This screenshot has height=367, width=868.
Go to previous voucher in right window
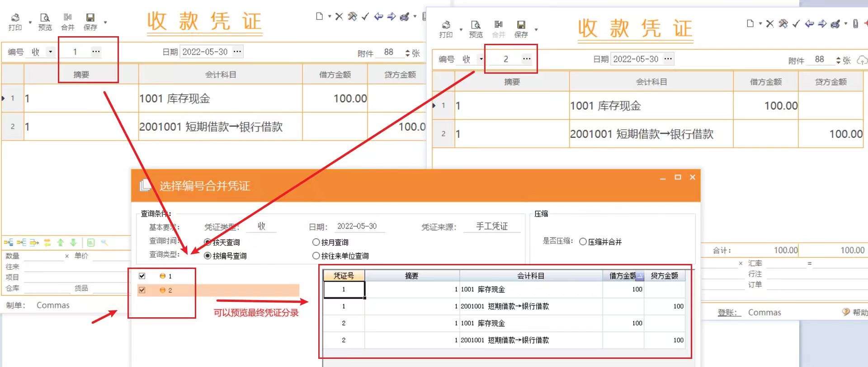pyautogui.click(x=809, y=24)
